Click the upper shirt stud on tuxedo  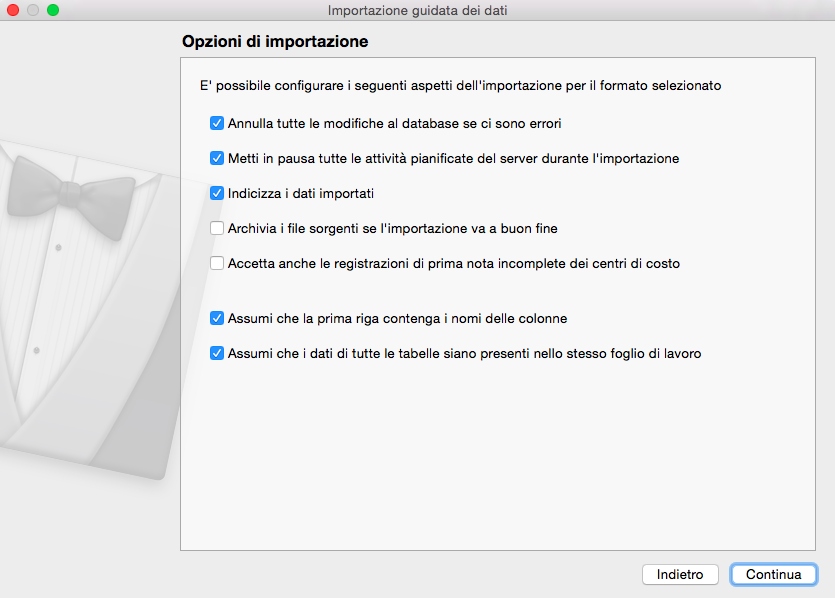pos(59,246)
